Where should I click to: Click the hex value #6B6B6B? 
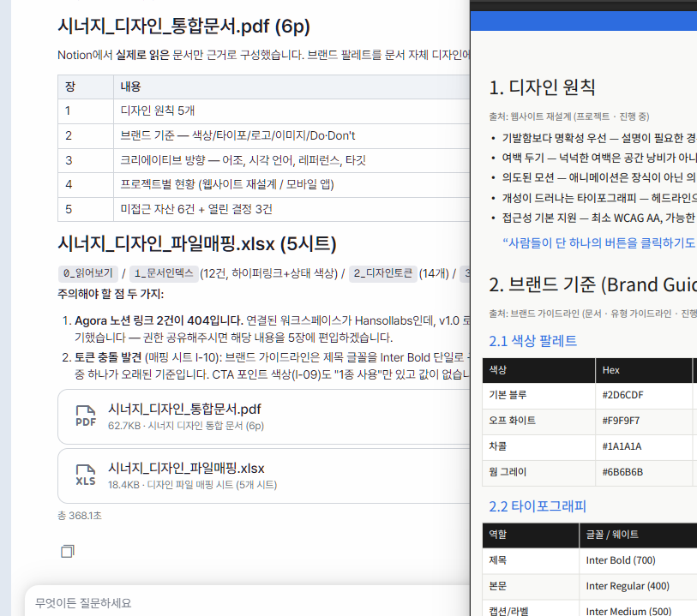[622, 472]
